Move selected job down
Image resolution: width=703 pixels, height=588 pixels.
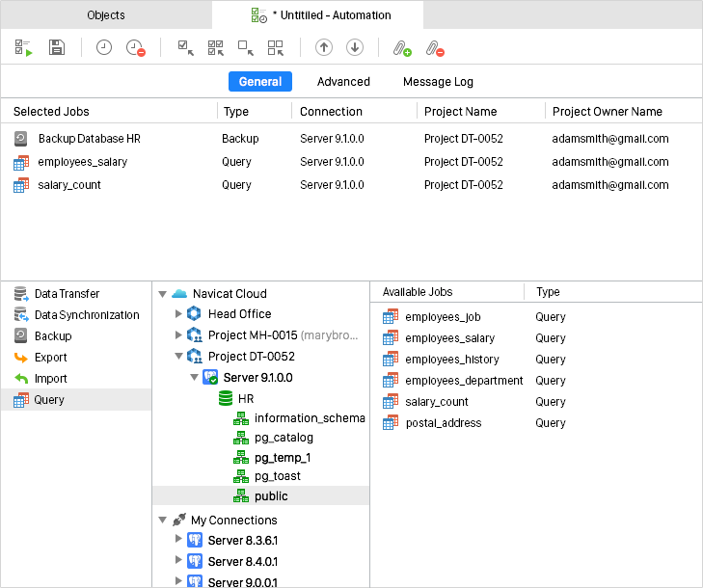tap(355, 47)
